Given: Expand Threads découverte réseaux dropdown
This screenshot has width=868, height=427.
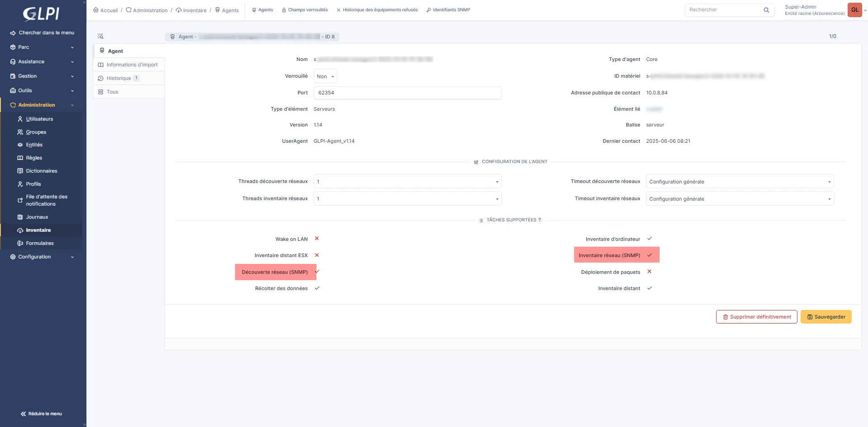Looking at the screenshot, I should 407,182.
